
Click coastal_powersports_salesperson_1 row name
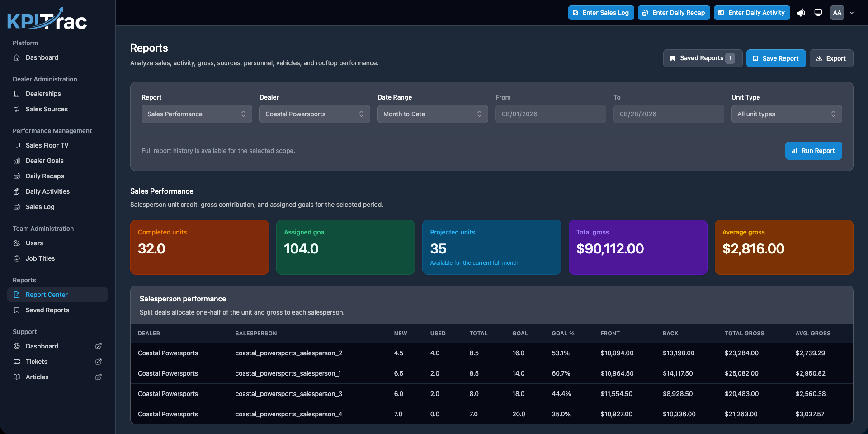pos(288,373)
